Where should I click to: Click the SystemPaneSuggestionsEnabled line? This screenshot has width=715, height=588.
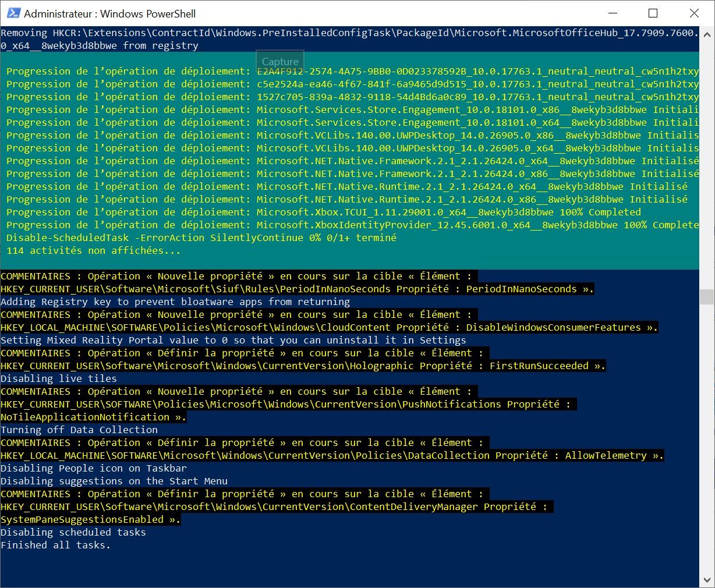pos(91,519)
